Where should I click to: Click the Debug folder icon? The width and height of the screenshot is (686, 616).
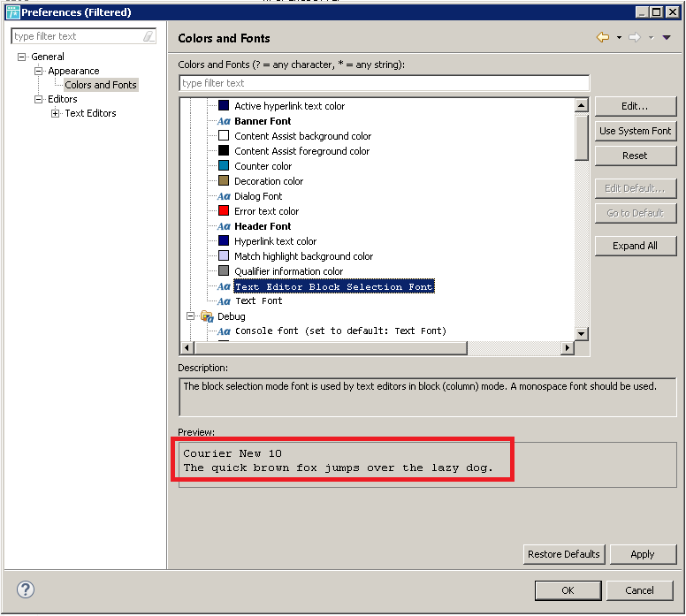tap(207, 316)
